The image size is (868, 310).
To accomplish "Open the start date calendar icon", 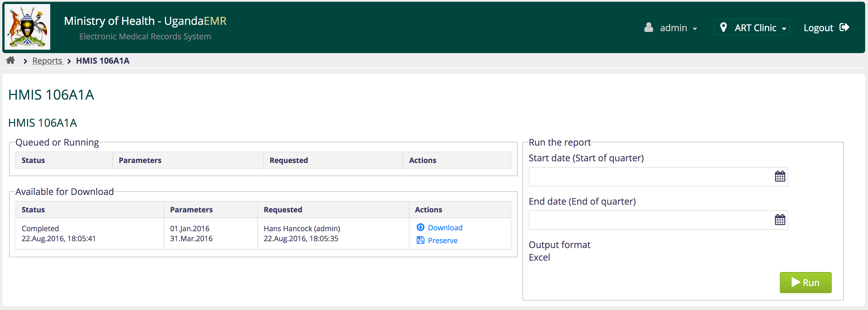I will point(780,176).
